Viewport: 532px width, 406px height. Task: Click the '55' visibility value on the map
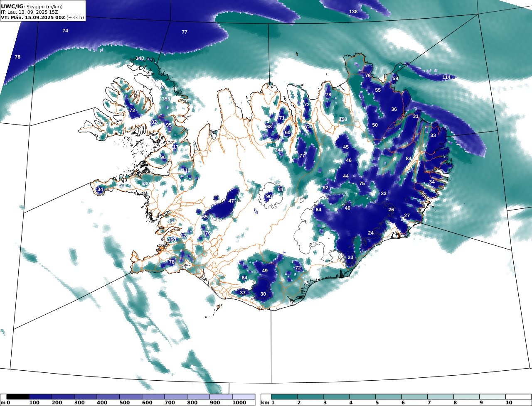(x=378, y=90)
